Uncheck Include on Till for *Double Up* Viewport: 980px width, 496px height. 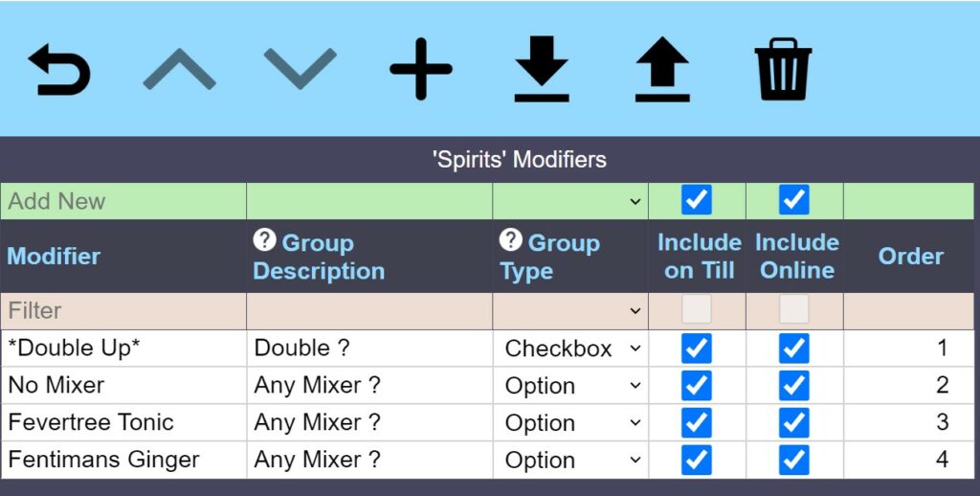click(697, 349)
